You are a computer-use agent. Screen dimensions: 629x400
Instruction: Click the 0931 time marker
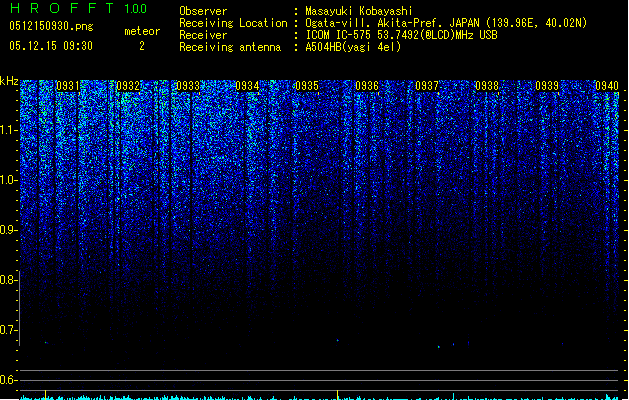[x=68, y=86]
